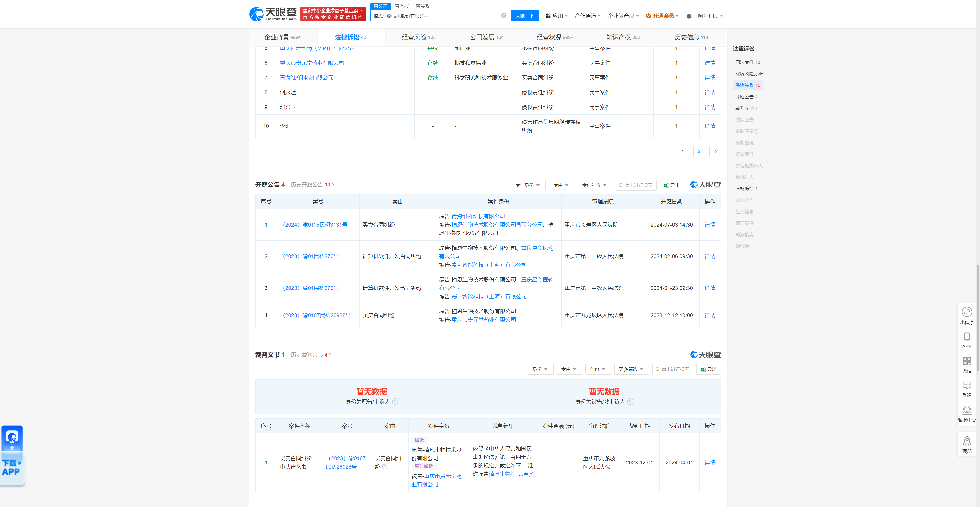
Task: Click the Tianyancha logo
Action: [x=273, y=14]
